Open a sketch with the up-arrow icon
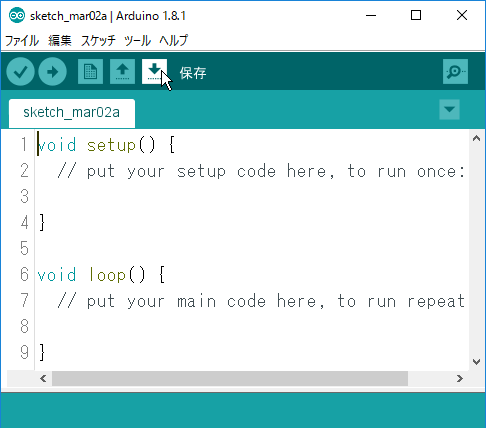The height and width of the screenshot is (428, 486). pos(122,71)
